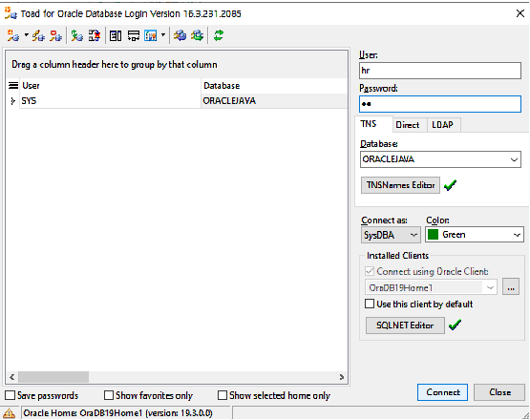Click the green arrow connection toolbar icon
Viewport: 530px width, 420px height.
pyautogui.click(x=77, y=35)
